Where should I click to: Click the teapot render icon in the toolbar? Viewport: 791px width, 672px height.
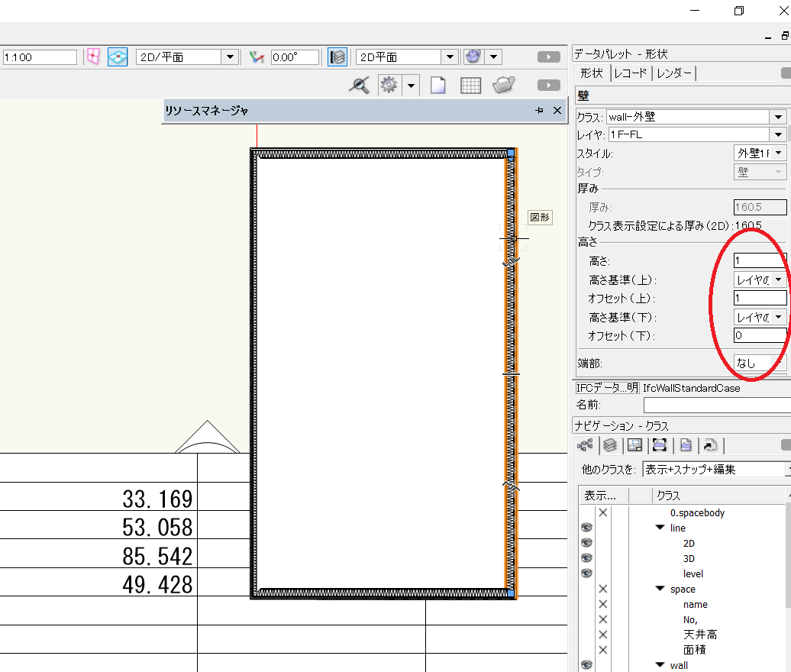tap(503, 86)
